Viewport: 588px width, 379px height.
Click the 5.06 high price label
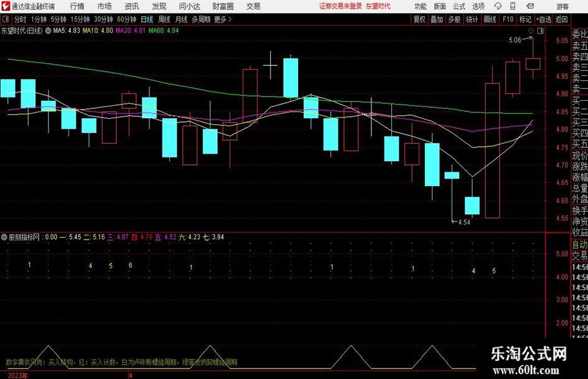[x=515, y=40]
